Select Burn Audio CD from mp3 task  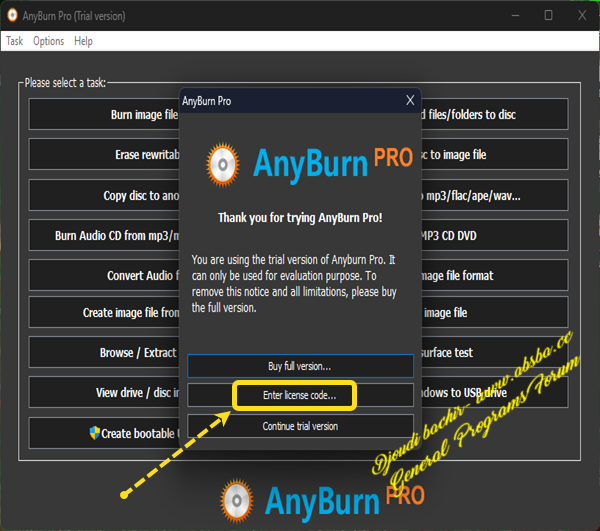tap(104, 235)
